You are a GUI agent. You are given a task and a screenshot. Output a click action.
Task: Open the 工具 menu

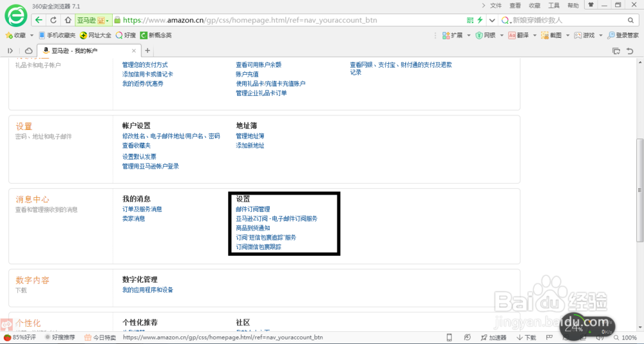(x=554, y=5)
